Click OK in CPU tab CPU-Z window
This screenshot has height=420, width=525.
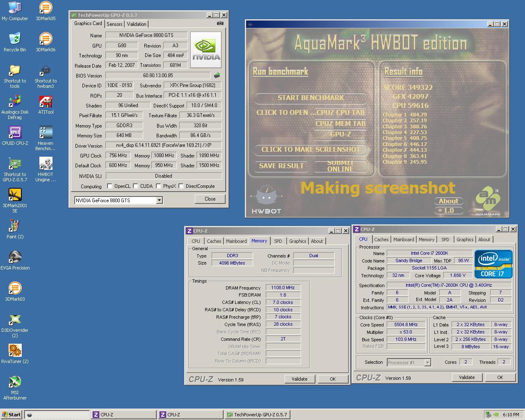[x=500, y=377]
